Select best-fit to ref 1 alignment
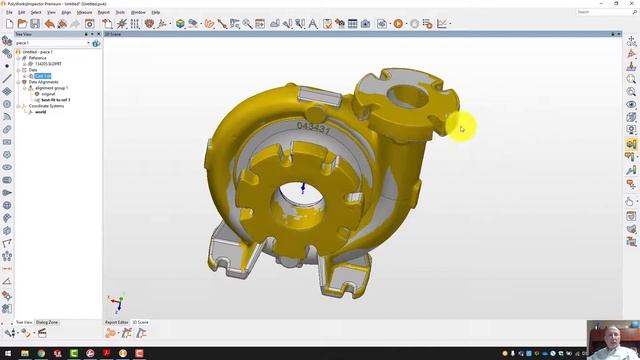This screenshot has height=360, width=640. point(56,100)
